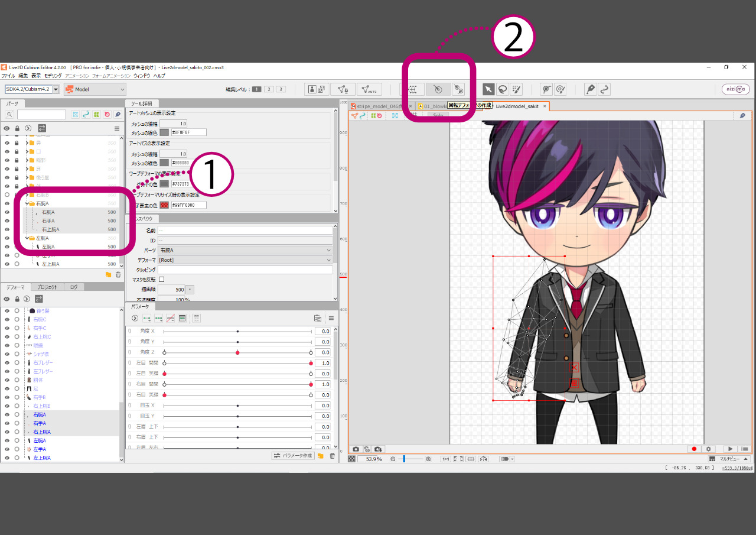Open the モデリング menu
Image resolution: width=756 pixels, height=535 pixels.
(x=53, y=76)
